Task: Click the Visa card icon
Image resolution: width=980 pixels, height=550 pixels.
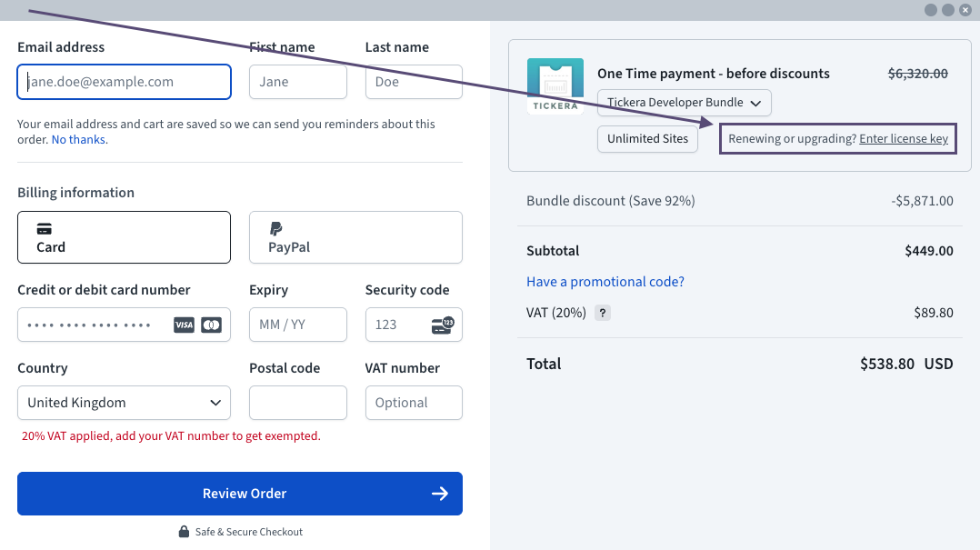Action: (184, 325)
